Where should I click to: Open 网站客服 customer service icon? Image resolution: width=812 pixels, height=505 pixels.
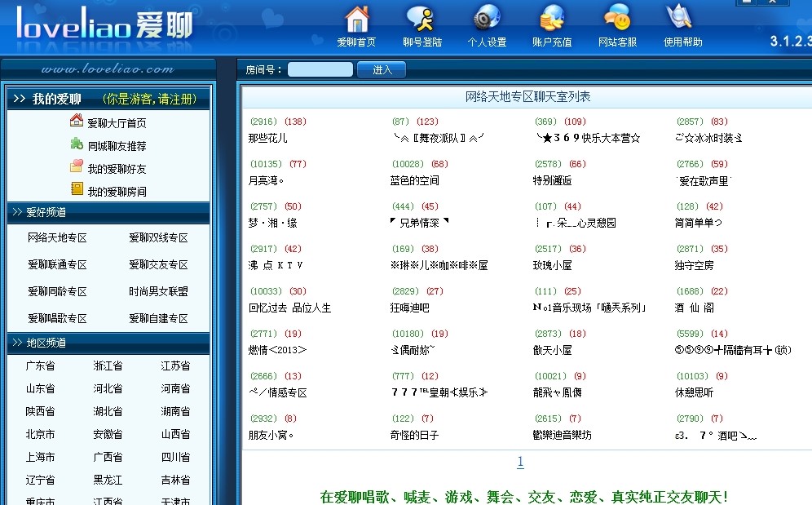click(617, 18)
